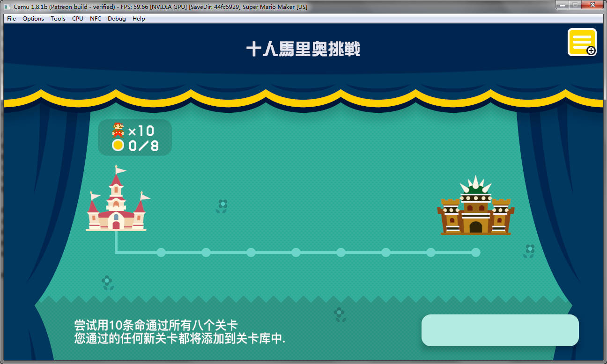Open the Debug menu
The image size is (607, 364).
pos(116,18)
